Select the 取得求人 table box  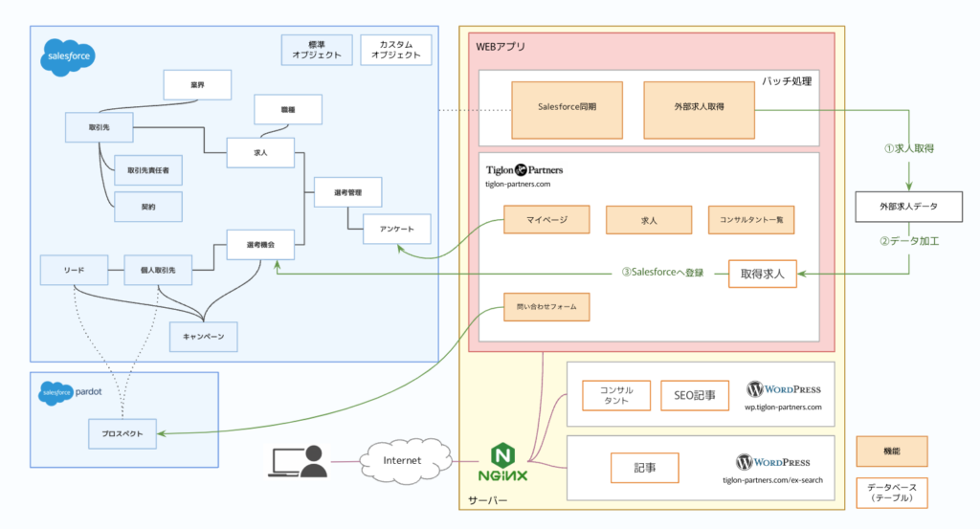[x=763, y=275]
